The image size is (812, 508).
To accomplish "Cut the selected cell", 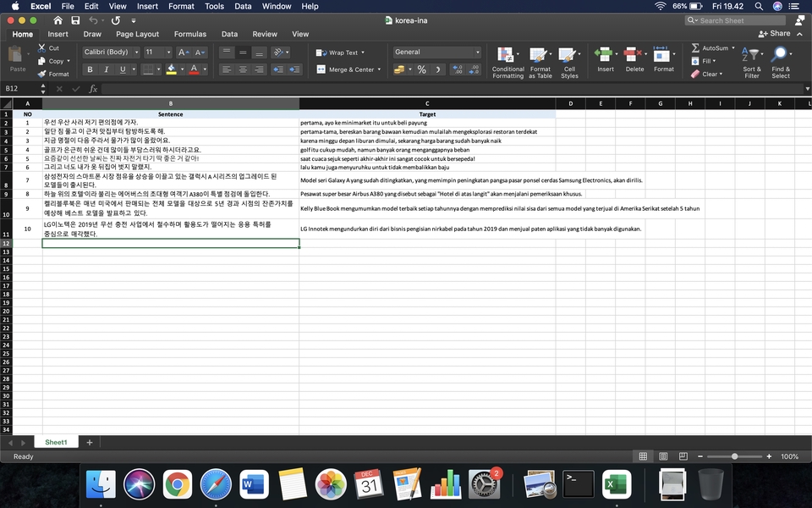I will 49,47.
